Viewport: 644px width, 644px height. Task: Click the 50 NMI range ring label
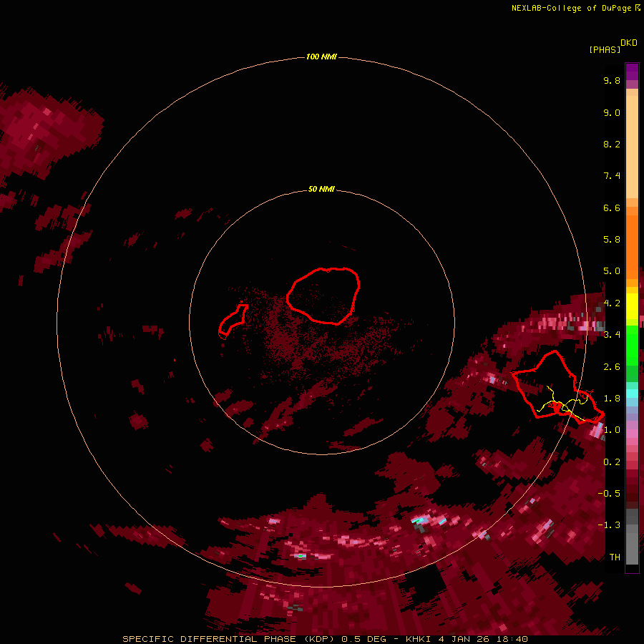pyautogui.click(x=321, y=189)
